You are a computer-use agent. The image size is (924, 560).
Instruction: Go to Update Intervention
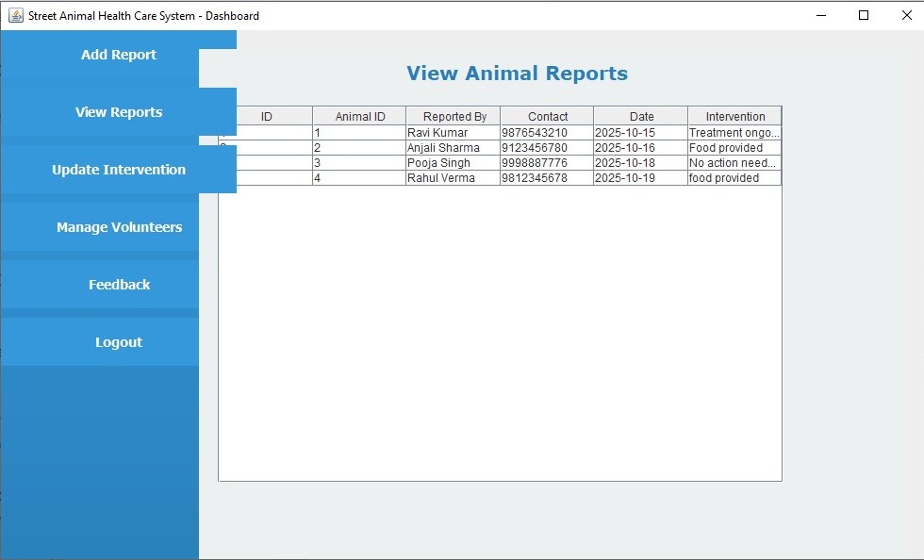pyautogui.click(x=118, y=170)
